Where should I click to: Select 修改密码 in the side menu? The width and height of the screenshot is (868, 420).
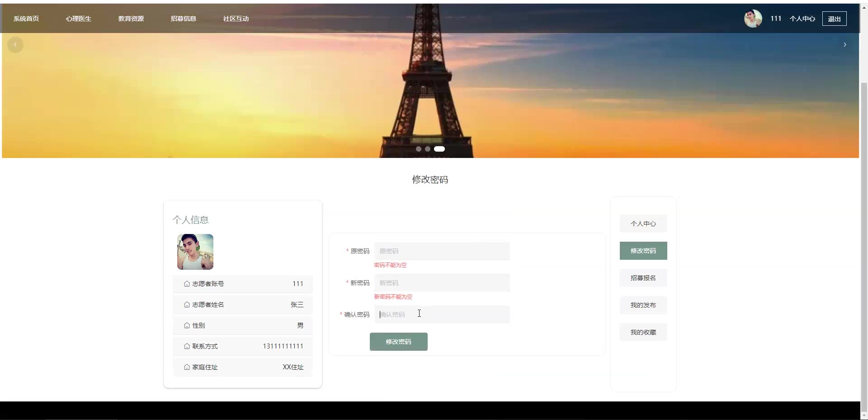tap(643, 251)
